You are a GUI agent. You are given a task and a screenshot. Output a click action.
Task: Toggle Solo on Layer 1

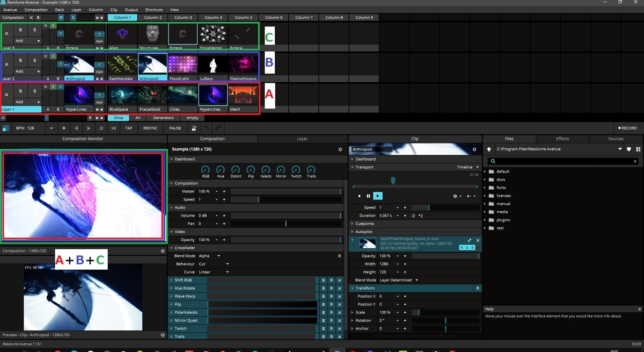[34, 91]
